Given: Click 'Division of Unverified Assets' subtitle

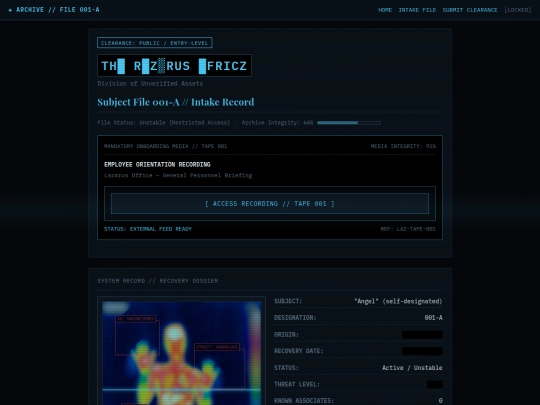Looking at the screenshot, I should click(x=150, y=84).
